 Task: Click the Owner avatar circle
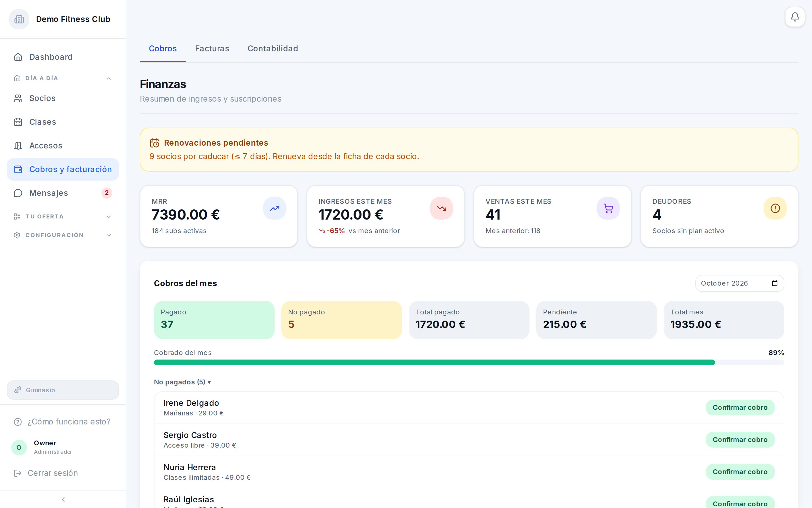pos(19,447)
